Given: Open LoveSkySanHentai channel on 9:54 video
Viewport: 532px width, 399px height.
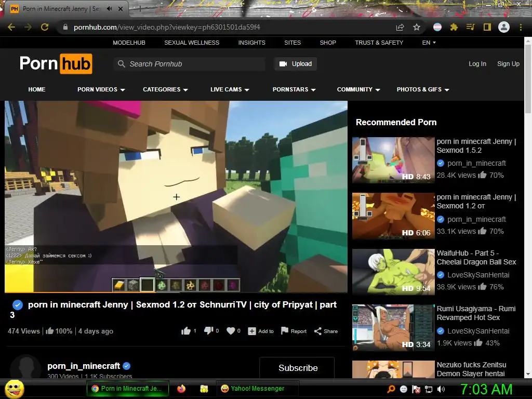Looking at the screenshot, I should (x=478, y=275).
